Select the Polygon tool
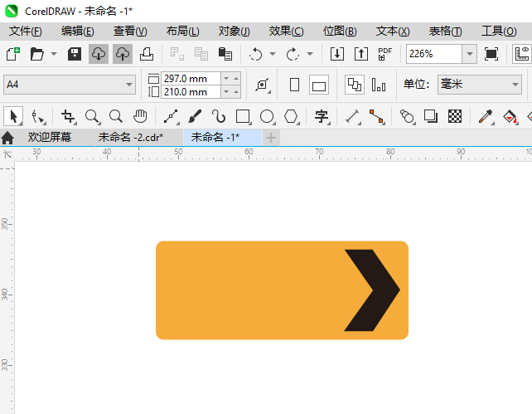532x414 pixels. coord(291,116)
